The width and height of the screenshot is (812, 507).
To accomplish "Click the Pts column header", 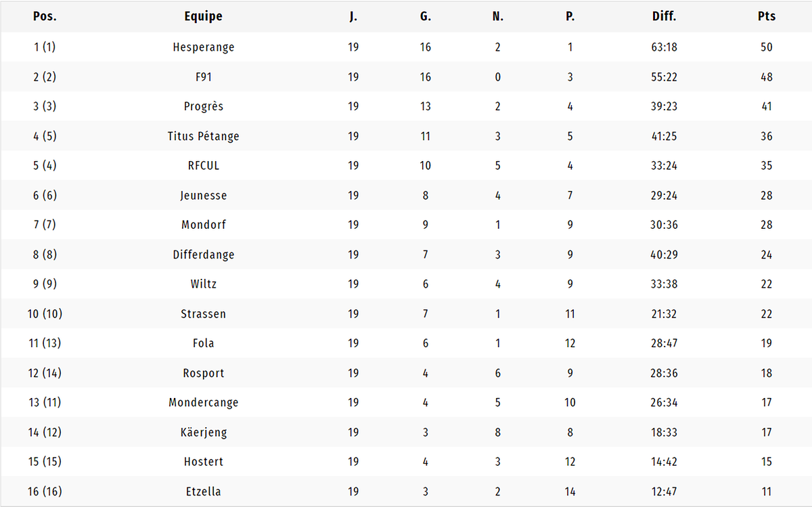I will (x=766, y=16).
